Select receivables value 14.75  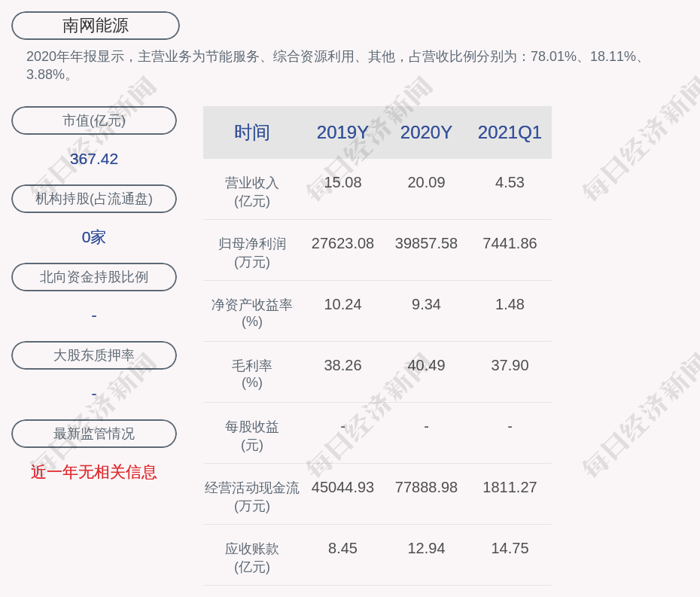click(x=510, y=548)
